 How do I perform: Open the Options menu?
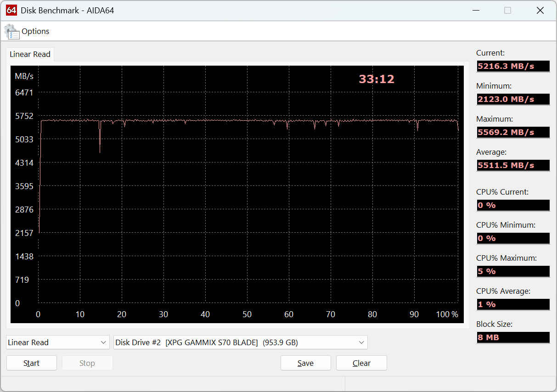(35, 31)
